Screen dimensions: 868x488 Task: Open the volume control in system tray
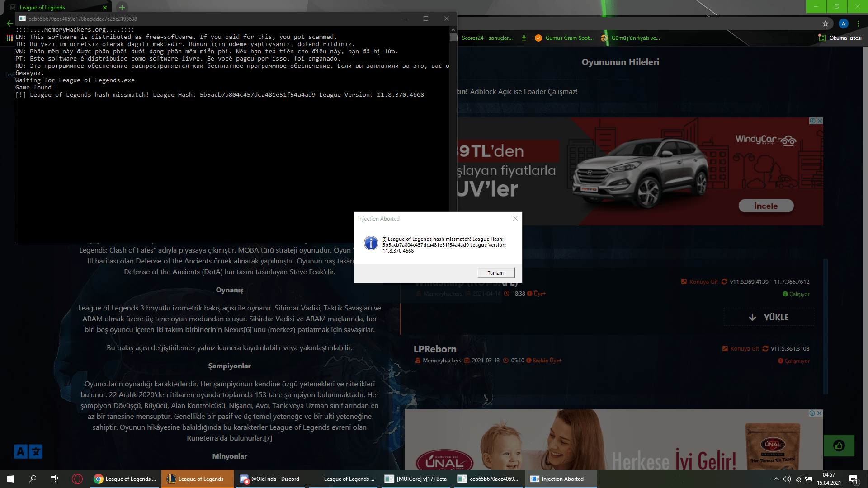pos(787,479)
